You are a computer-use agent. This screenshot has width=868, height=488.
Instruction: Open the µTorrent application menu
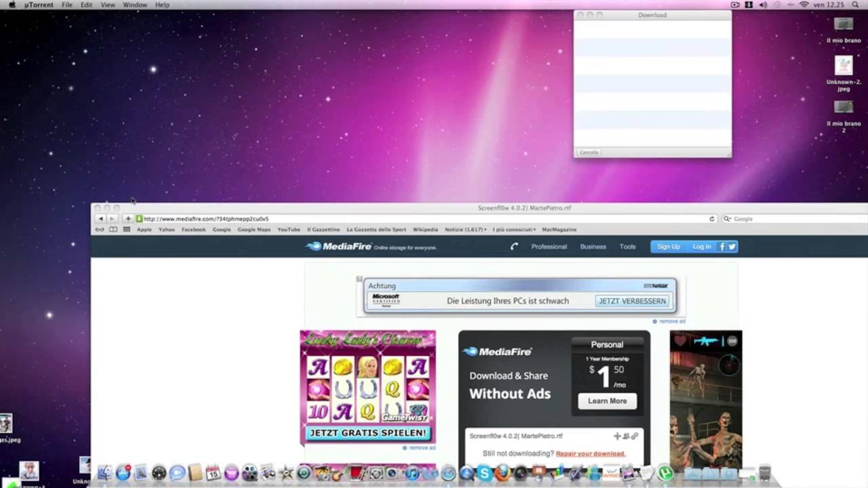[39, 5]
